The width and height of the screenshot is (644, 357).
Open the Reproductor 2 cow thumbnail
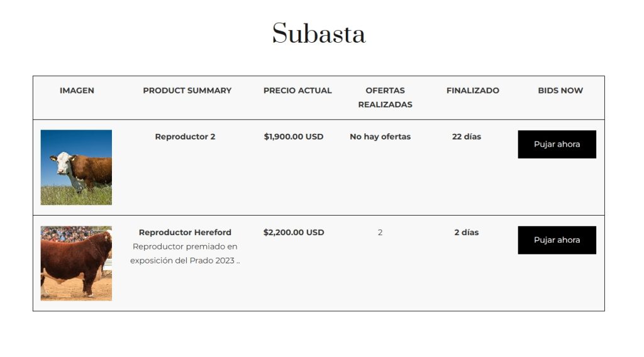pos(76,167)
